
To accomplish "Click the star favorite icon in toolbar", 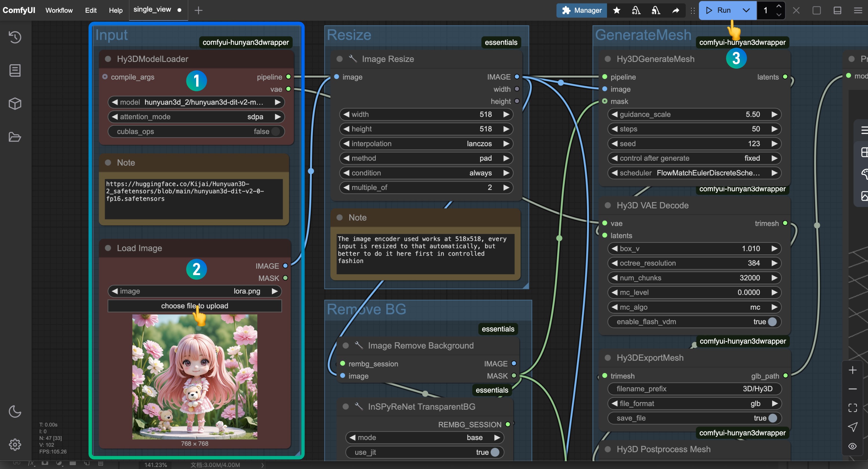I will tap(616, 10).
